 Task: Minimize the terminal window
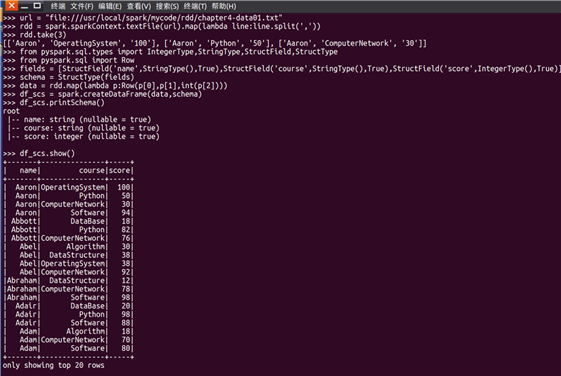click(24, 6)
